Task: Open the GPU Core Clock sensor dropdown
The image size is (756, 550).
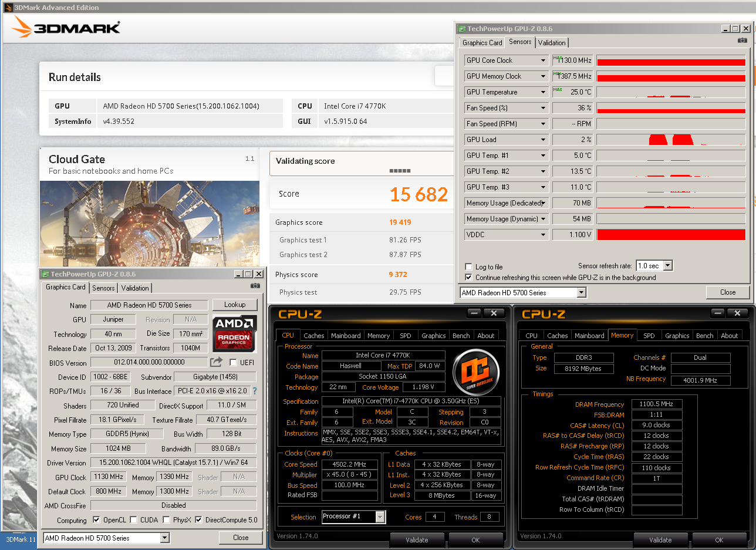Action: click(544, 60)
